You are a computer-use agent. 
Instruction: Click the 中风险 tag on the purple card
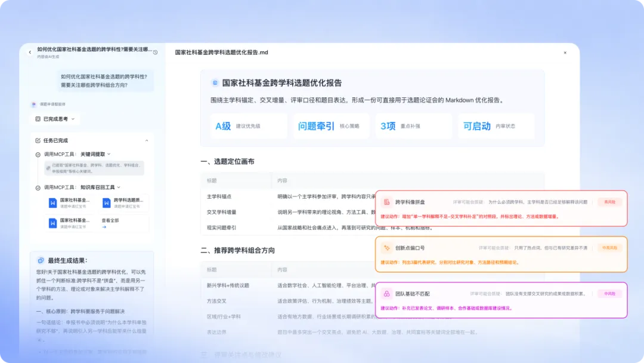click(609, 294)
